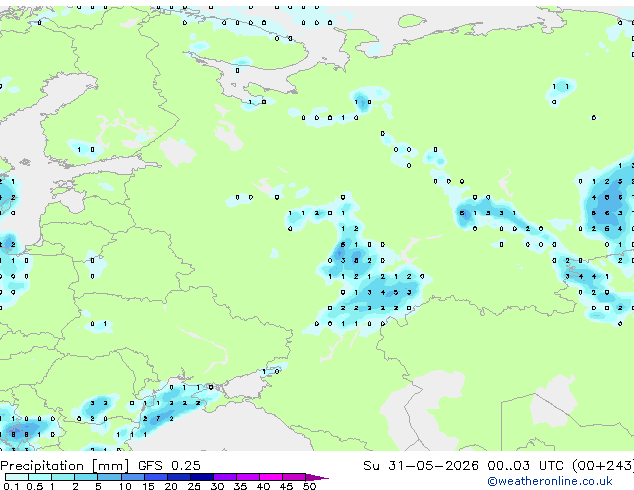Image resolution: width=634 pixels, height=490 pixels.
Task: Select the legend swatch between 0.1 and 0.5
Action: pyautogui.click(x=17, y=477)
